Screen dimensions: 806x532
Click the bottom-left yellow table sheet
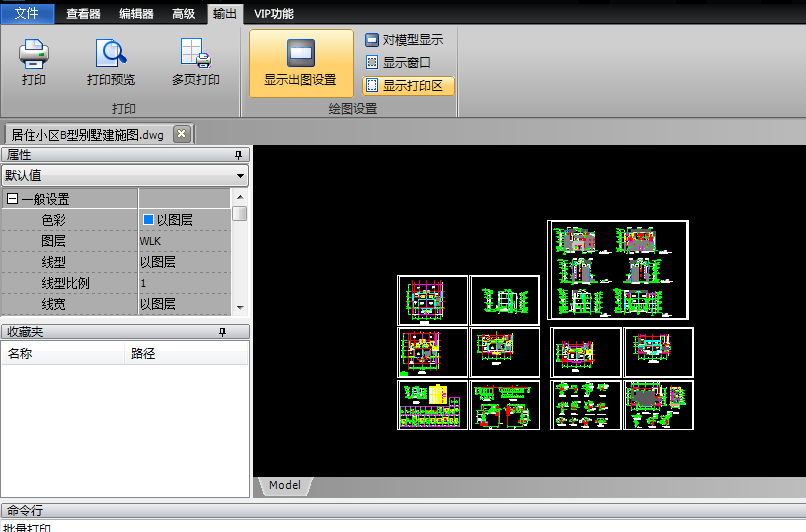432,405
